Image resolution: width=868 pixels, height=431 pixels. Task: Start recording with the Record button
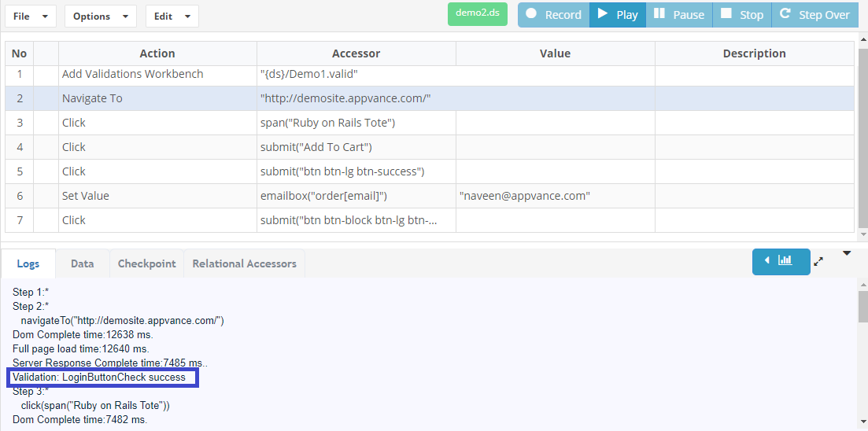coord(553,15)
